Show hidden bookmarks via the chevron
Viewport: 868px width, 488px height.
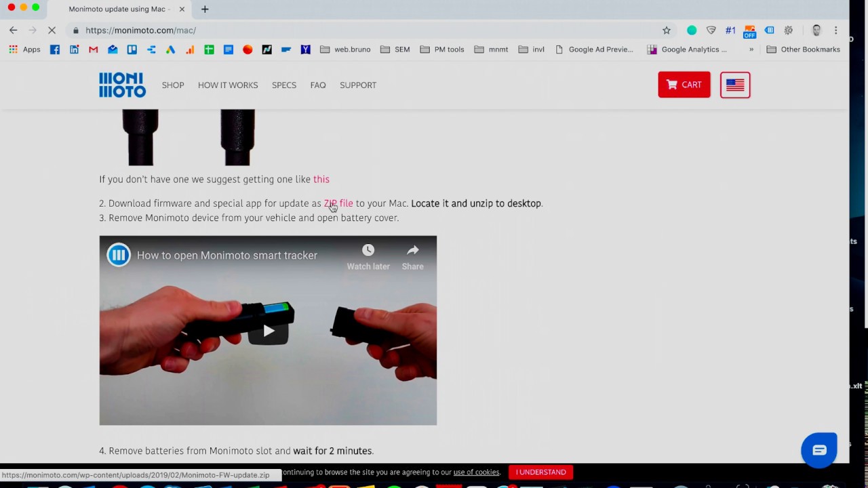[x=751, y=49]
